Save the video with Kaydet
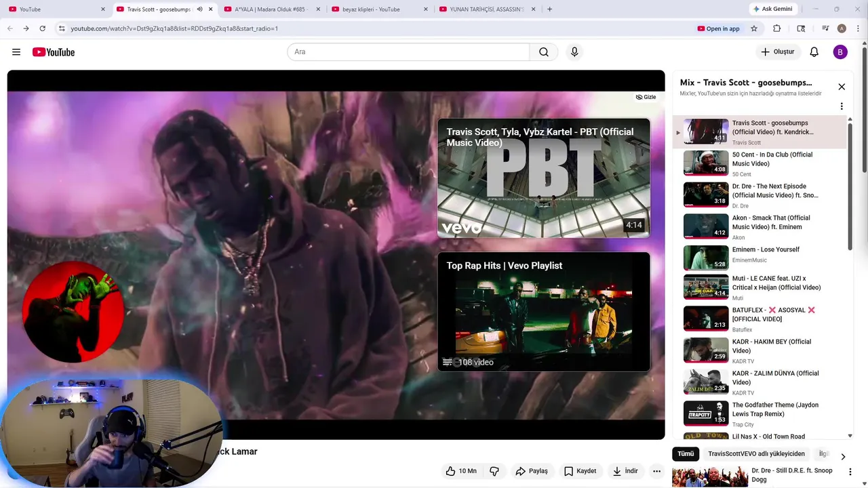Screen dimensions: 868x488 point(580,470)
